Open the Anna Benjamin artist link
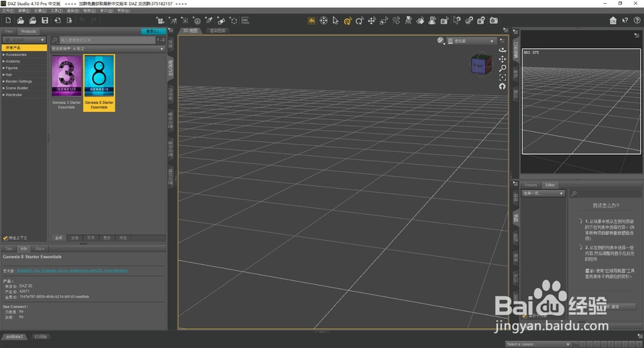644x348 pixels. 116,271
